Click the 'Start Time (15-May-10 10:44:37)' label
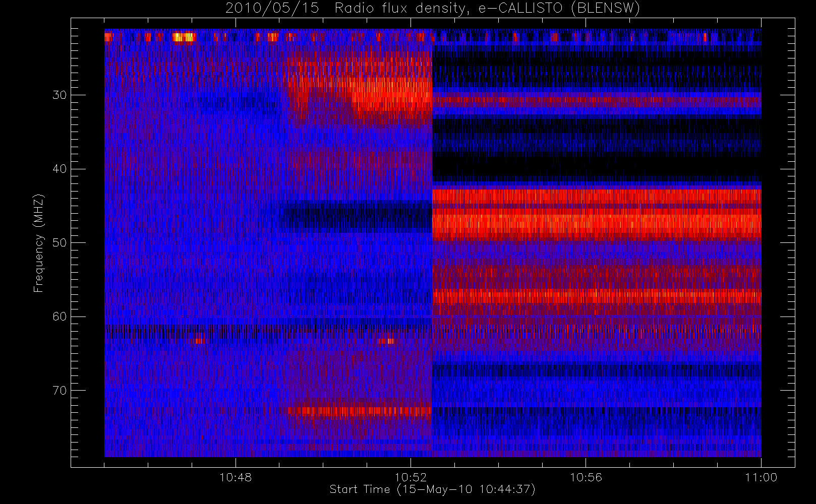Viewport: 816px width, 504px height. (x=432, y=489)
